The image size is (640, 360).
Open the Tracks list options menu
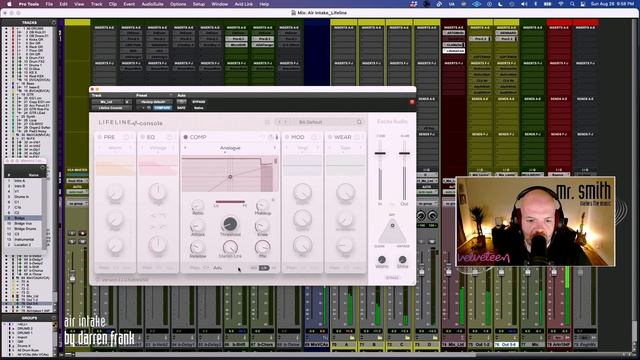tap(53, 22)
